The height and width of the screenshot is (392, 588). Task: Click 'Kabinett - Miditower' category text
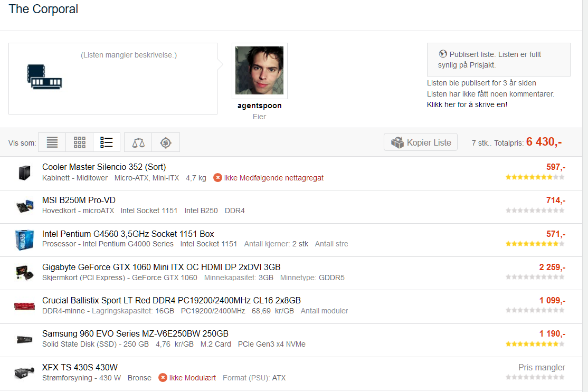point(75,178)
